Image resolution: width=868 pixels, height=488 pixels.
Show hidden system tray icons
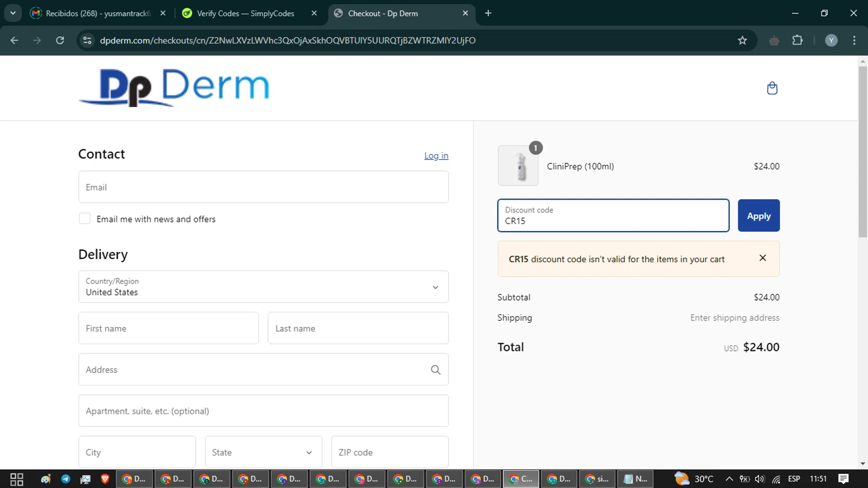click(x=729, y=479)
